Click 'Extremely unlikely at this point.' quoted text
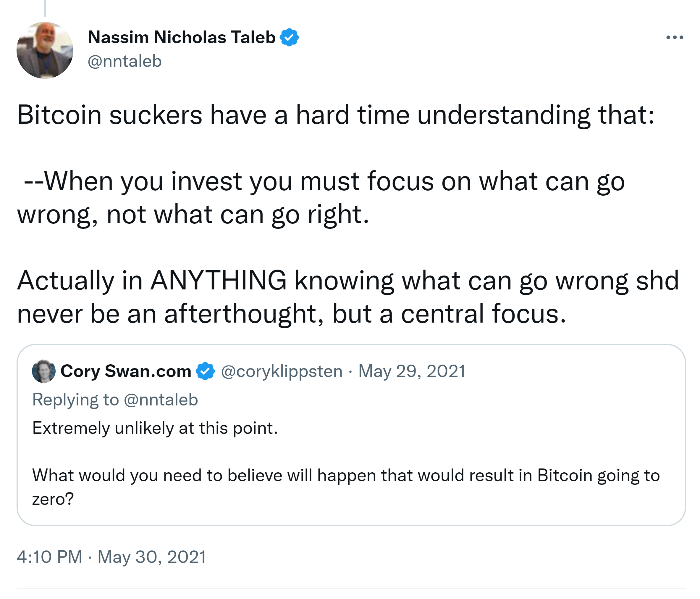 pyautogui.click(x=155, y=428)
